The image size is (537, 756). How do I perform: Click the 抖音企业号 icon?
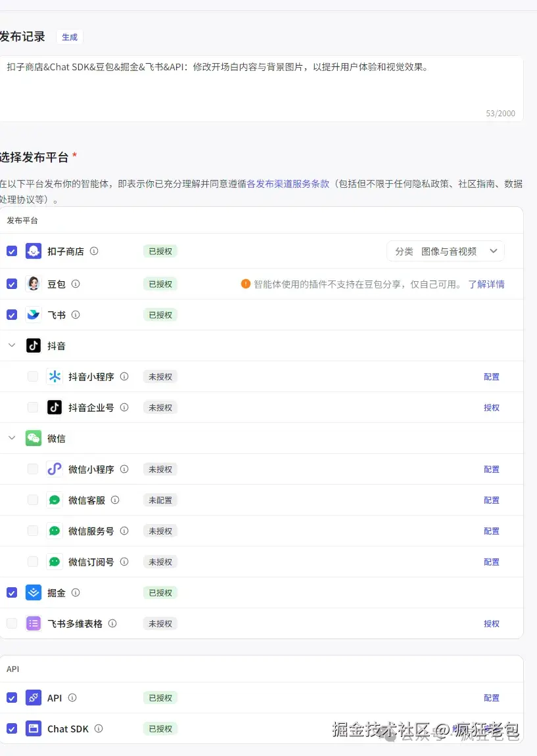coord(55,407)
